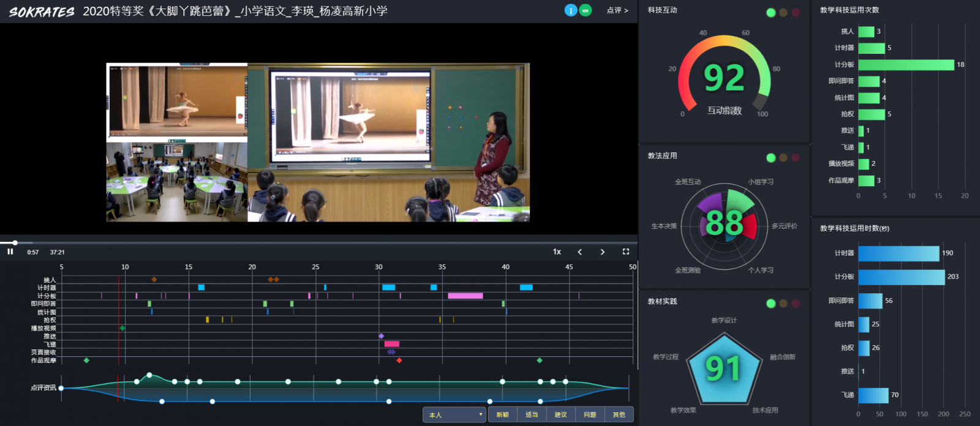
Task: Enter fullscreen video mode
Action: (625, 252)
